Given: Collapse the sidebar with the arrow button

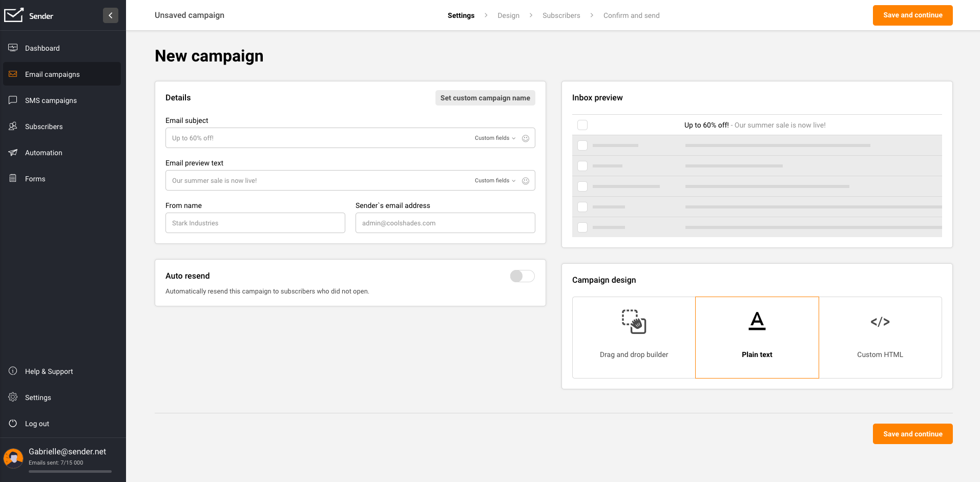Looking at the screenshot, I should [111, 15].
